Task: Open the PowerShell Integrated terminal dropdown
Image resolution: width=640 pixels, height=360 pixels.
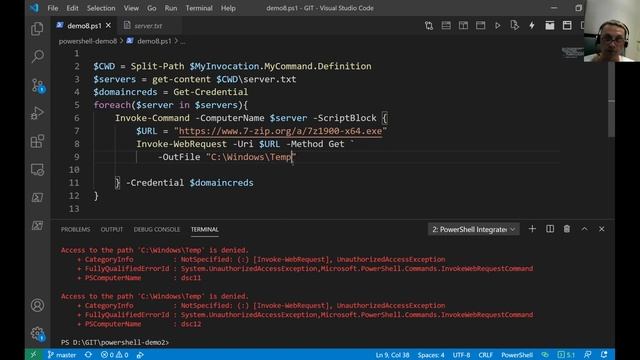Action: pyautogui.click(x=473, y=229)
